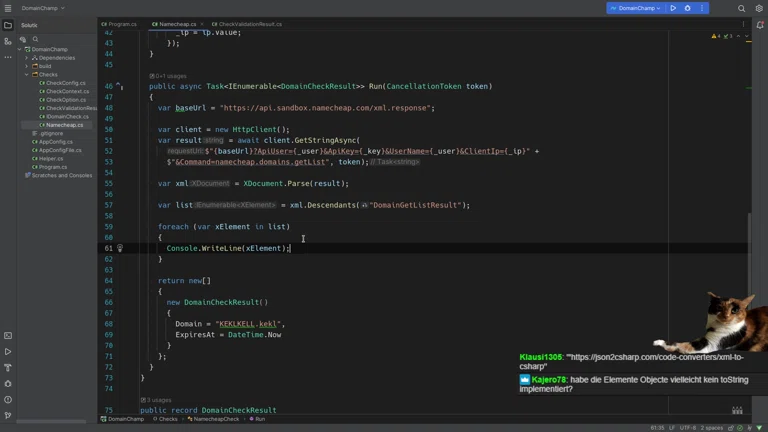The image size is (768, 432).
Task: Open Search Everywhere magnifier
Action: tap(742, 8)
